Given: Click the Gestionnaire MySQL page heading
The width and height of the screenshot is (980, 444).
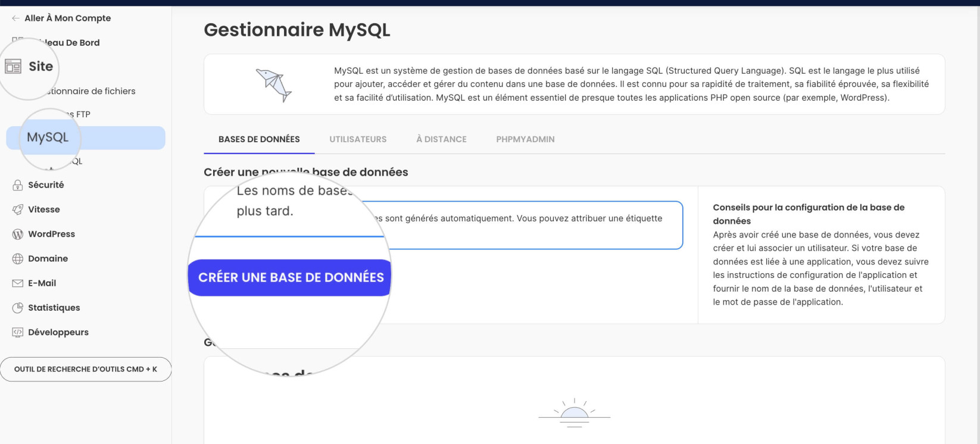Looking at the screenshot, I should 297,30.
